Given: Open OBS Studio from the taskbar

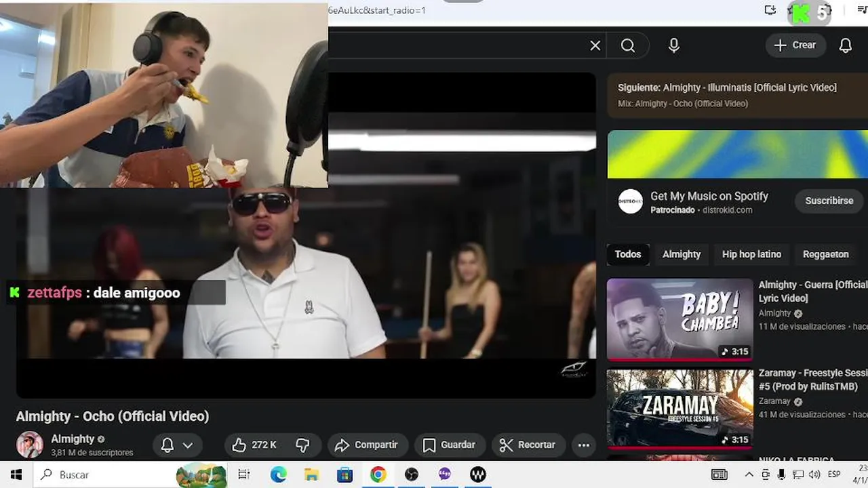Looking at the screenshot, I should tap(411, 475).
